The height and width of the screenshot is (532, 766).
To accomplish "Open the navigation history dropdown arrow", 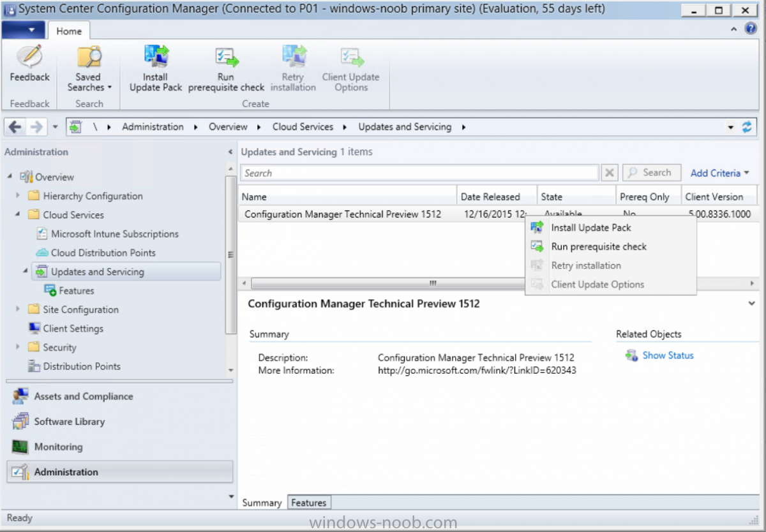I will [x=55, y=127].
